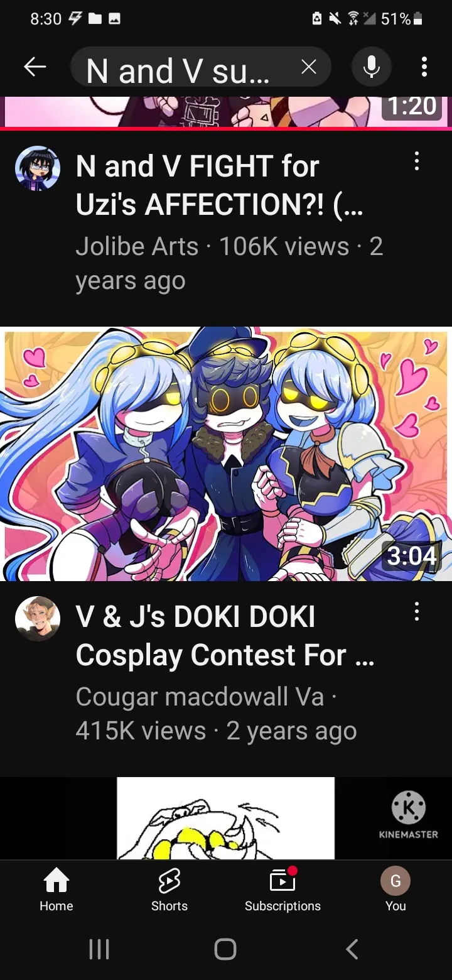The width and height of the screenshot is (452, 980).
Task: Expand options for N and V FIGHT video
Action: click(x=416, y=162)
